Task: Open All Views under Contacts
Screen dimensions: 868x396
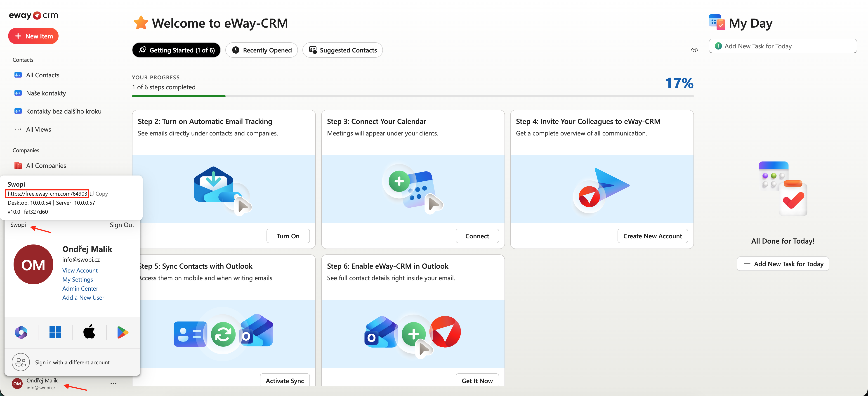Action: [x=38, y=129]
